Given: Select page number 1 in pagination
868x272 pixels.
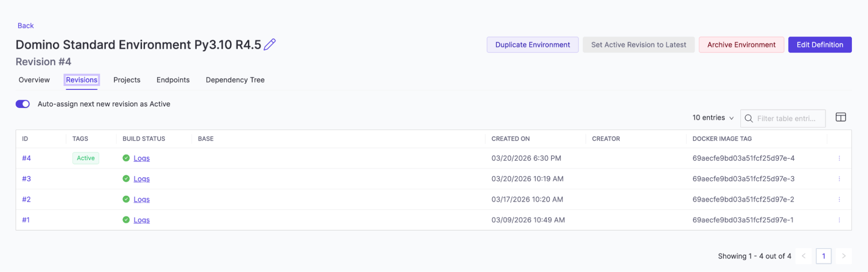Looking at the screenshot, I should [x=823, y=256].
